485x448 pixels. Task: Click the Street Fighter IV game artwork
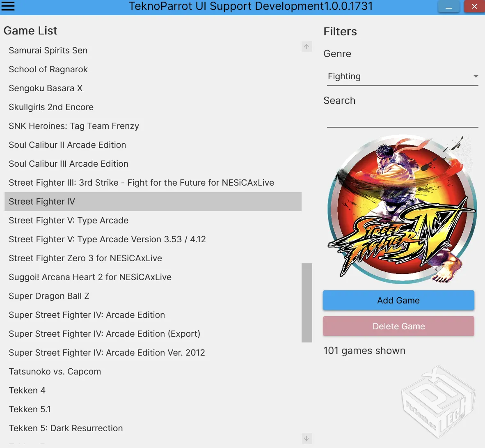pos(401,210)
